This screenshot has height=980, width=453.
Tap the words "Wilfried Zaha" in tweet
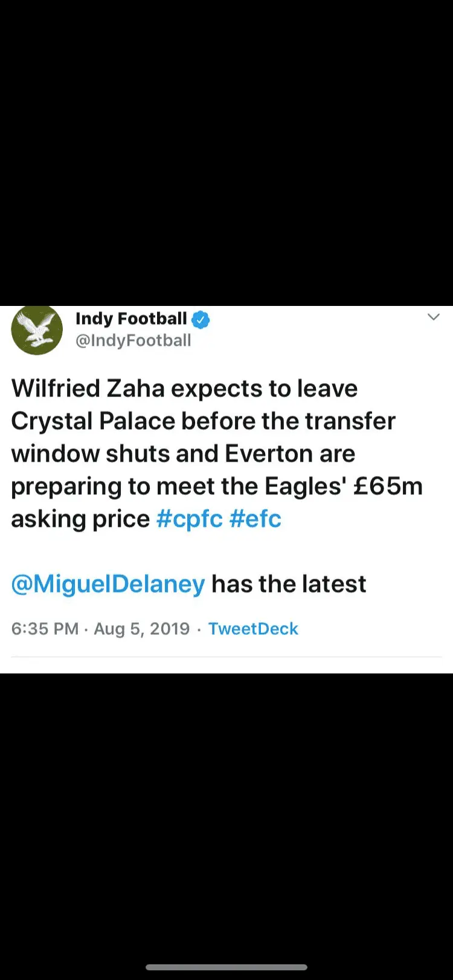88,389
